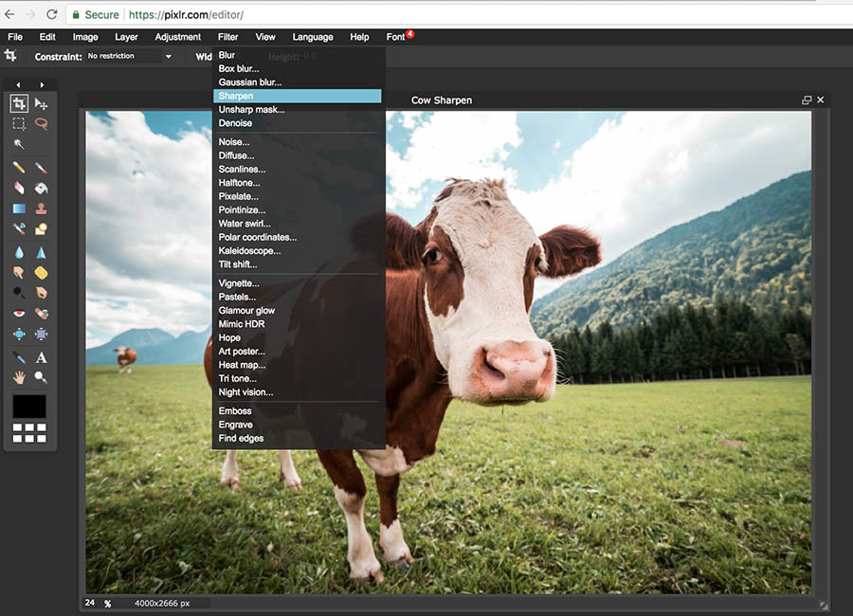Image resolution: width=853 pixels, height=616 pixels.
Task: Select the Color Replace tool
Action: tap(19, 228)
